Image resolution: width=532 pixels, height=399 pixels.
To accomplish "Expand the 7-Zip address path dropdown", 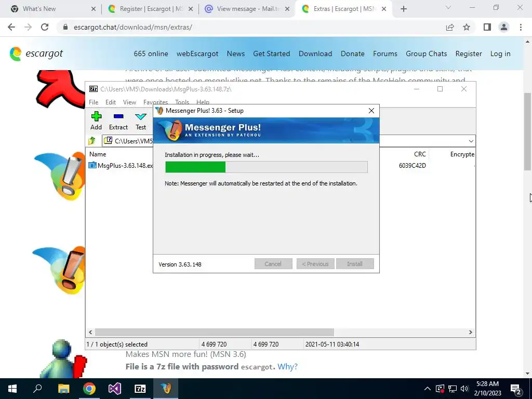I will (471, 141).
